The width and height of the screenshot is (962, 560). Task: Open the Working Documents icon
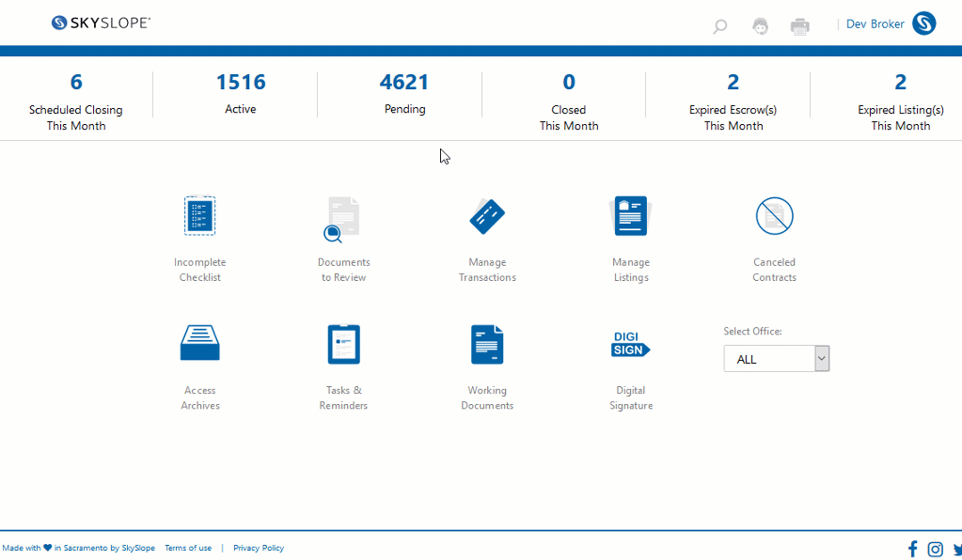click(487, 344)
